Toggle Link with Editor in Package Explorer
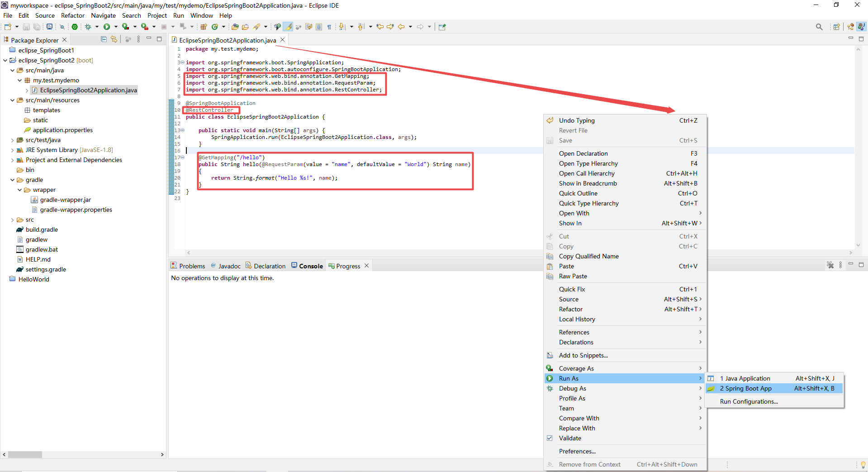 (114, 39)
